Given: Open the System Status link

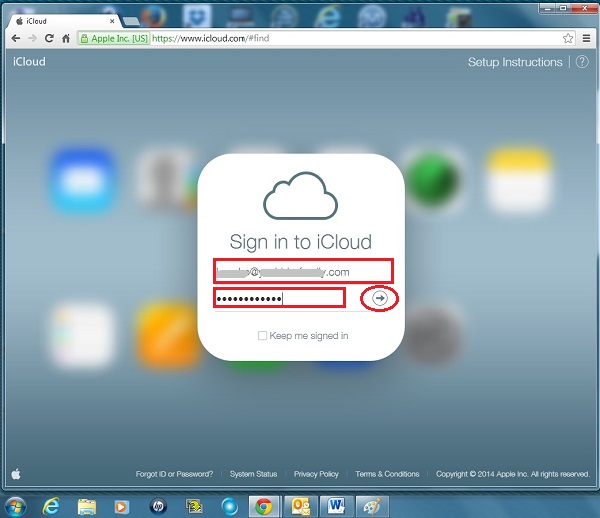Looking at the screenshot, I should coord(253,474).
